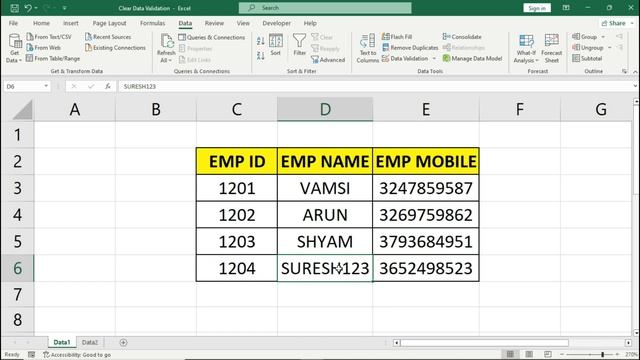The image size is (640, 360).
Task: Click Refresh All icon
Action: point(166,42)
